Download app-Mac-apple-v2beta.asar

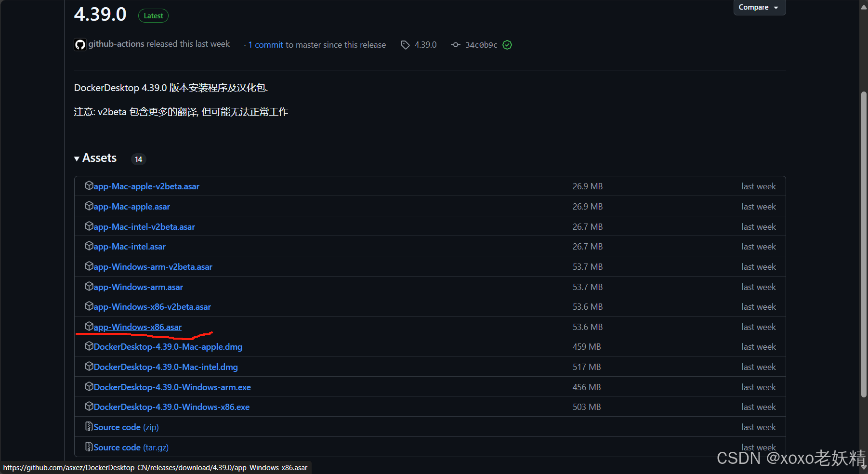click(x=146, y=186)
